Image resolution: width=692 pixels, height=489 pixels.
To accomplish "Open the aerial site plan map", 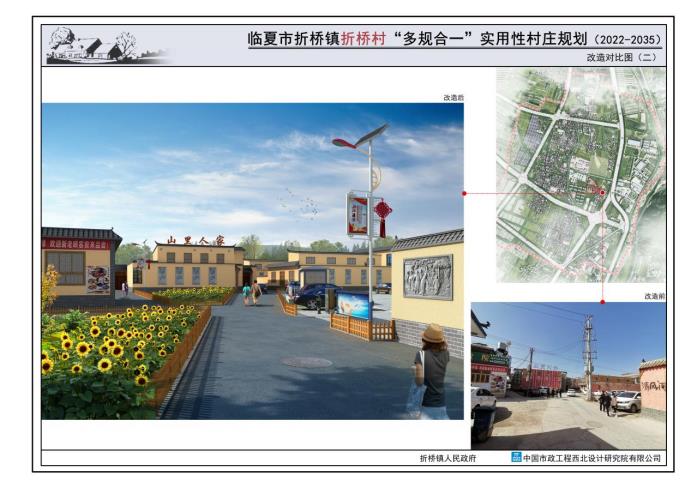I will [580, 175].
